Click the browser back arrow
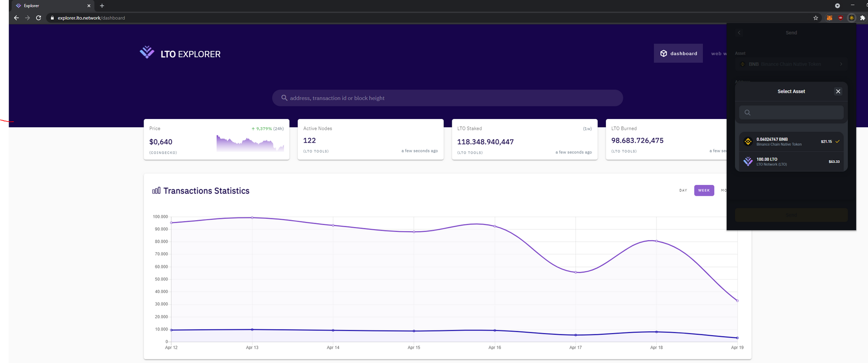The height and width of the screenshot is (363, 868). [x=16, y=18]
